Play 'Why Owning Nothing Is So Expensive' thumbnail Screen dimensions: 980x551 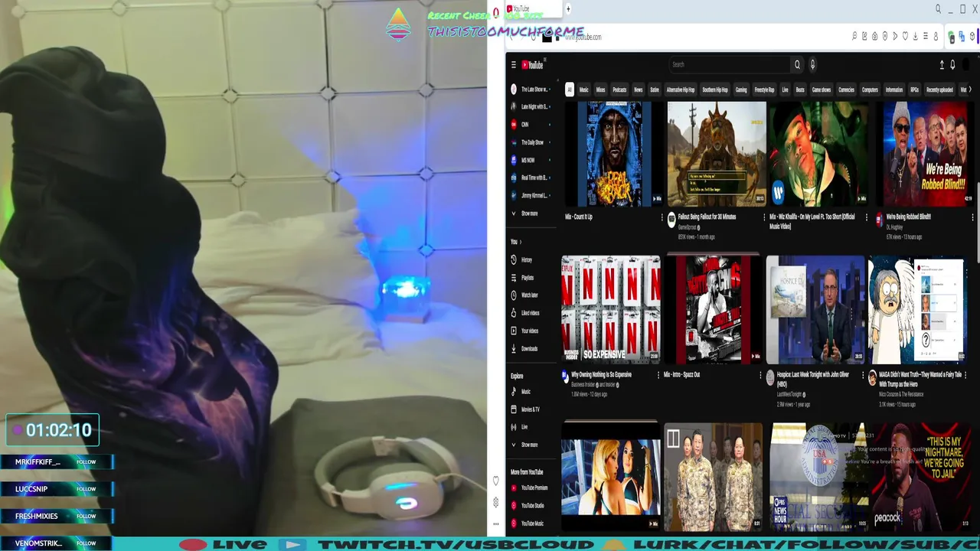click(x=611, y=309)
